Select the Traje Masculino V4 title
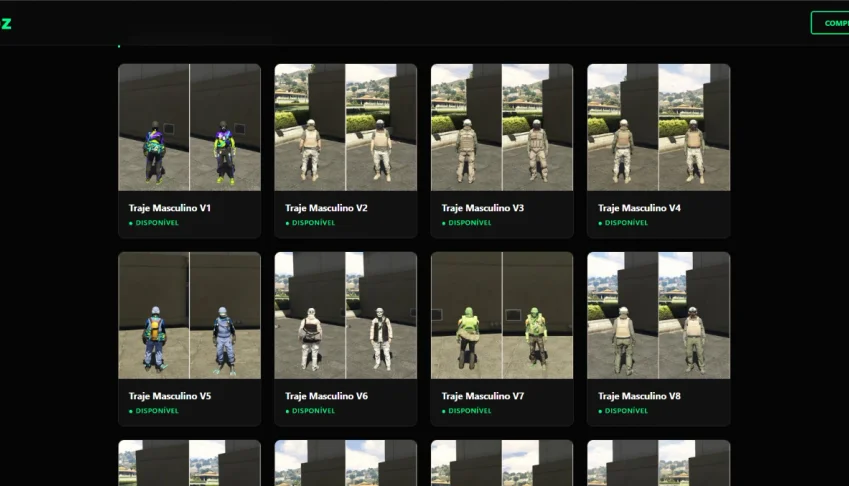The height and width of the screenshot is (486, 849). 639,208
